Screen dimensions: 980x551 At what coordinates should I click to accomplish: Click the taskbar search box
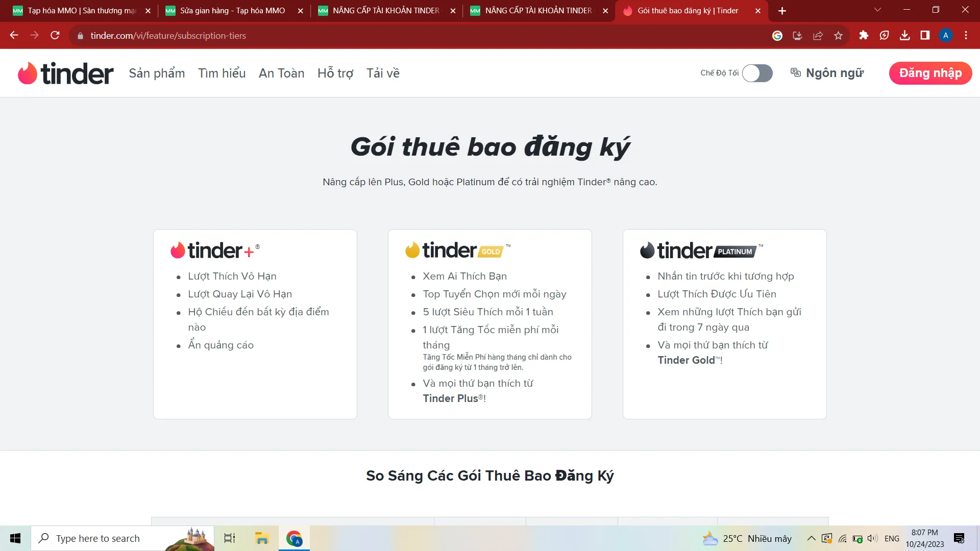pos(122,538)
